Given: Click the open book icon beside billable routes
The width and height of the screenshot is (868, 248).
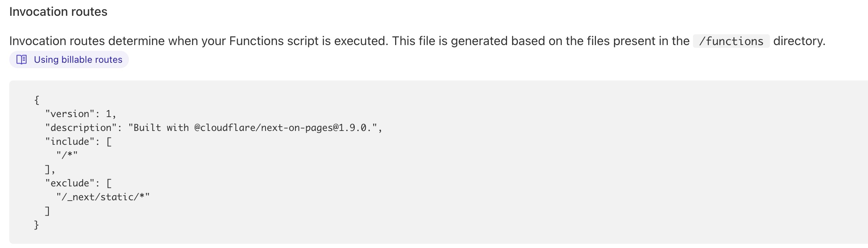Looking at the screenshot, I should [x=22, y=60].
